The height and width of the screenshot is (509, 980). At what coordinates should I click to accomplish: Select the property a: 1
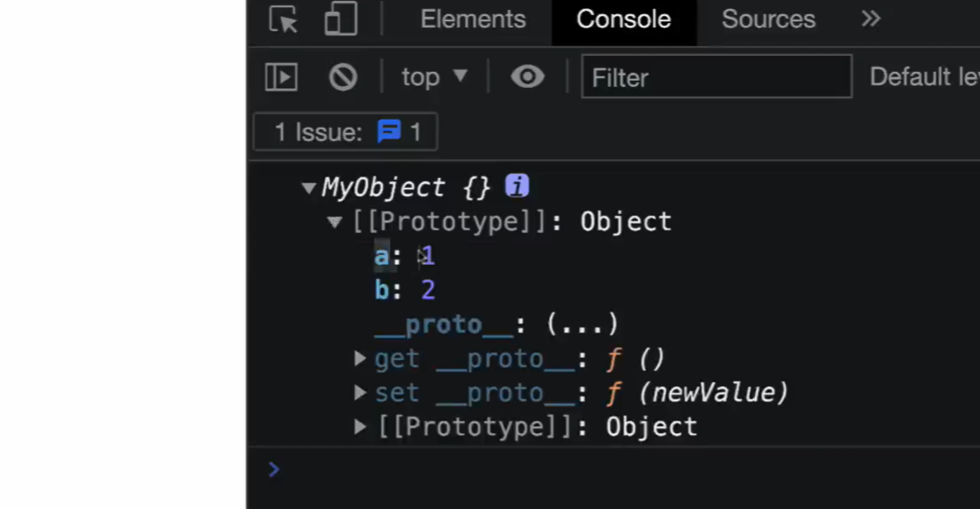pyautogui.click(x=405, y=256)
